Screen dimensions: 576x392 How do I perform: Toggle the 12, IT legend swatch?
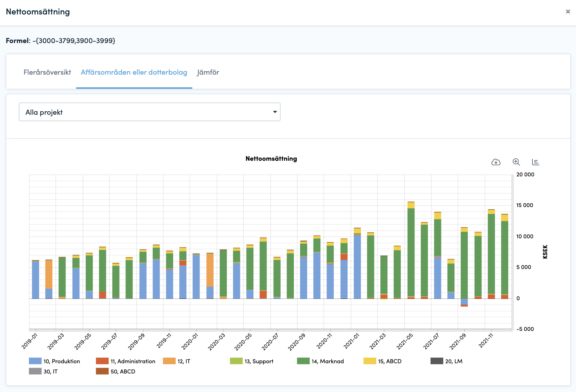[x=169, y=361]
